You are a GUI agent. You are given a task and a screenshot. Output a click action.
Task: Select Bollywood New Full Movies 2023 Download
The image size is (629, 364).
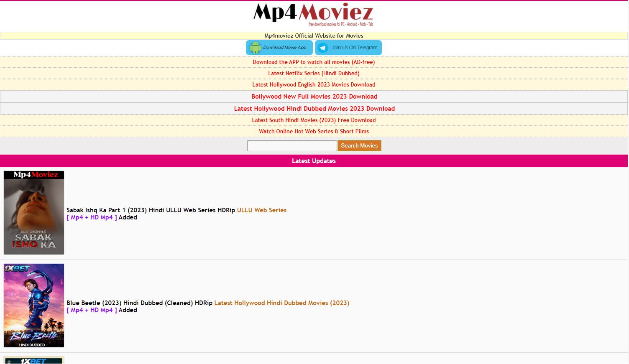[x=314, y=97]
